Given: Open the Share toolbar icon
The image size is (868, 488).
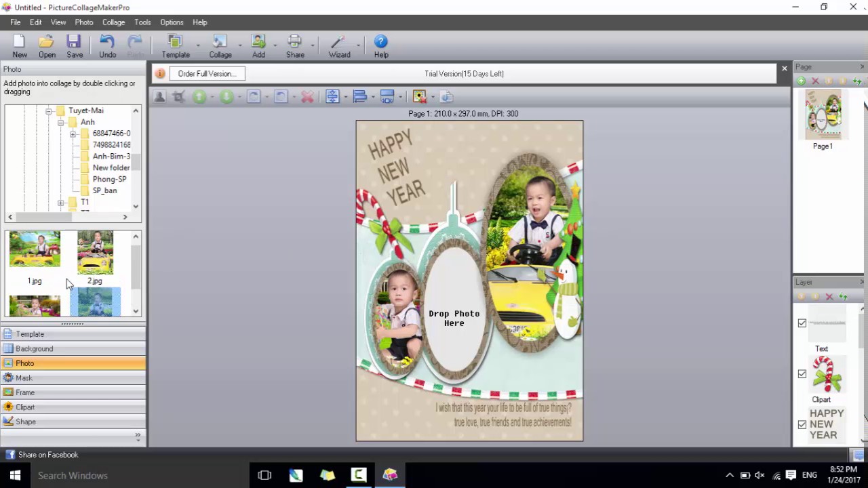Looking at the screenshot, I should tap(295, 46).
